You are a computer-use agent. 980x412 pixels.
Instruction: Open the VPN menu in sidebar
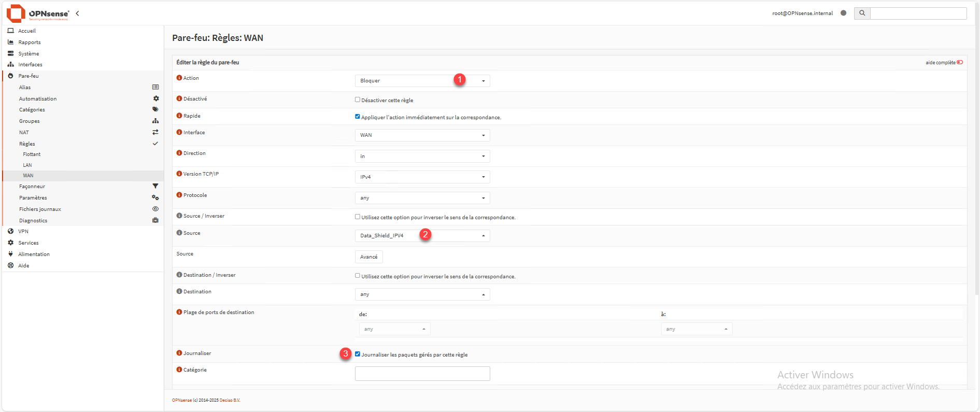coord(23,232)
